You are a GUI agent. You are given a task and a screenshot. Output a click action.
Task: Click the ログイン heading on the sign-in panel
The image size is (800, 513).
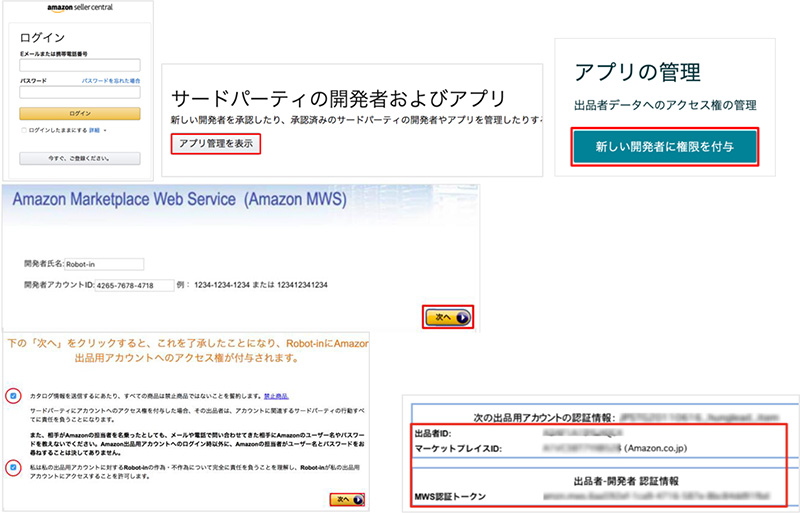[42, 37]
